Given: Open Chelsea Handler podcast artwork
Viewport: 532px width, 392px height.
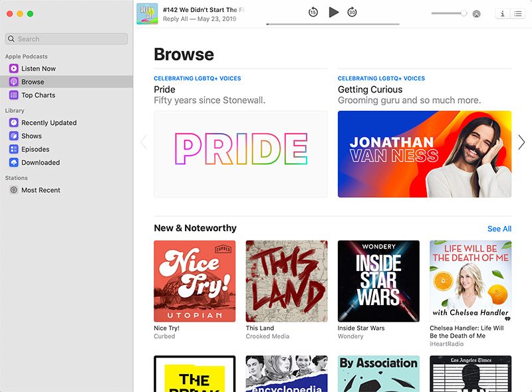Looking at the screenshot, I should (x=471, y=281).
